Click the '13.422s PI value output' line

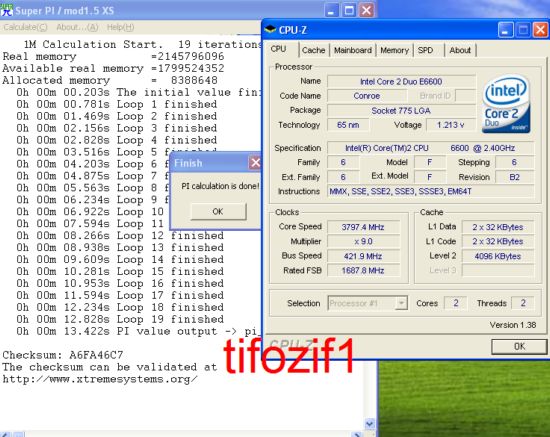[x=139, y=331]
